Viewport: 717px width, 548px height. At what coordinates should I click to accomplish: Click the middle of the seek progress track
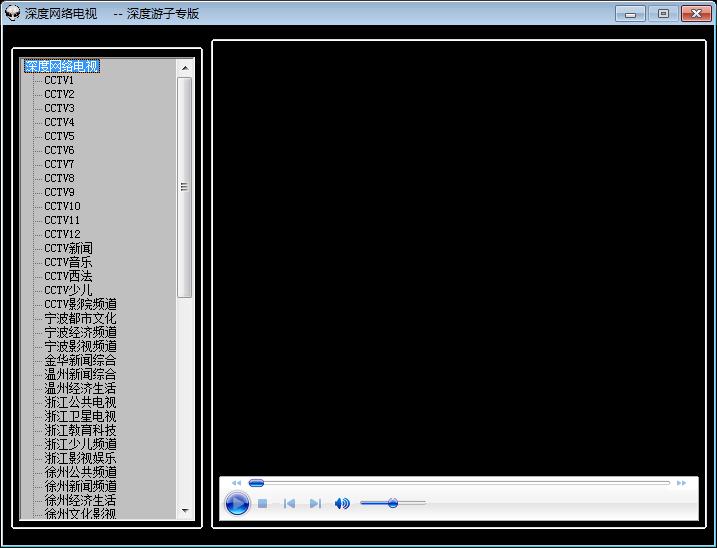[x=459, y=483]
